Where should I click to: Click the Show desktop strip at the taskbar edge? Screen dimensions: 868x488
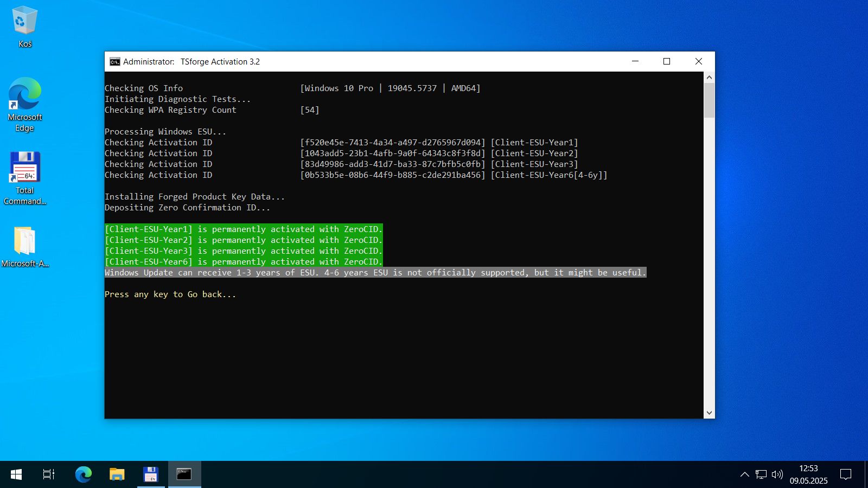pyautogui.click(x=866, y=474)
